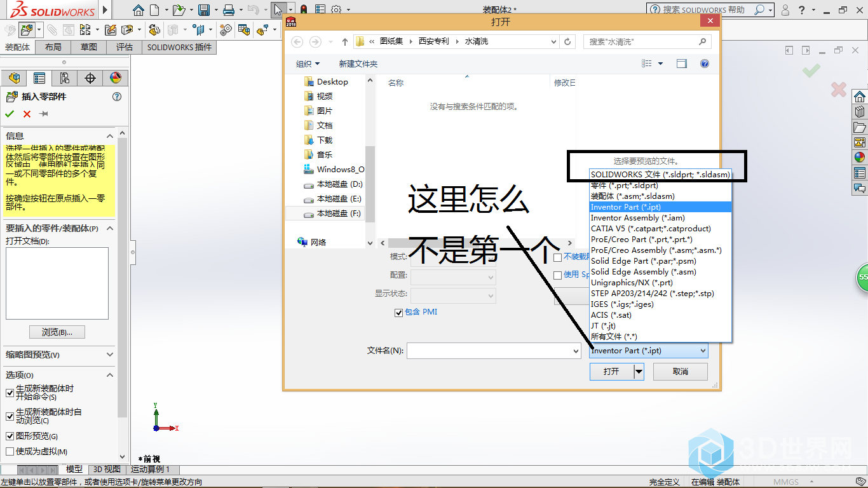
Task: Open the file type dropdown showing Inventor Part
Action: (649, 350)
